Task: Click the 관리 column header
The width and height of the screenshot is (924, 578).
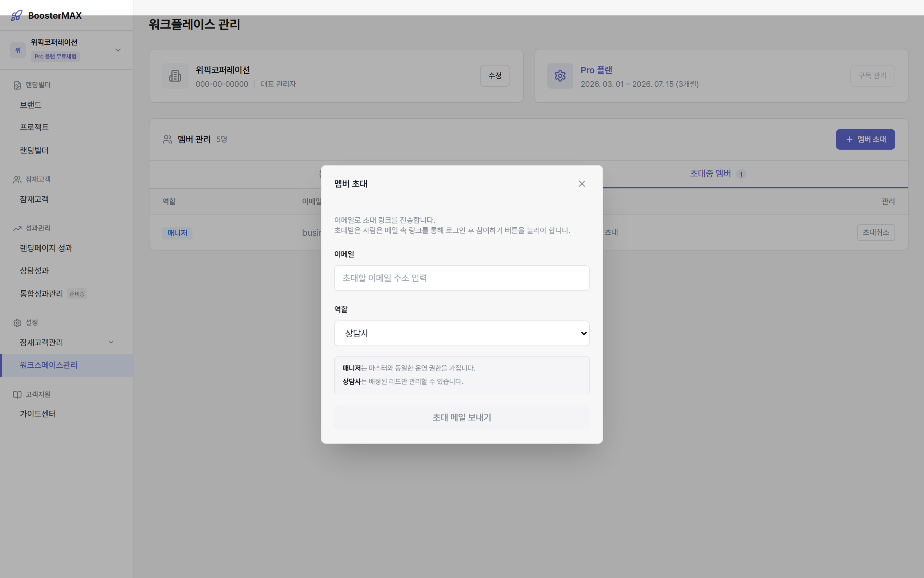Action: [888, 201]
